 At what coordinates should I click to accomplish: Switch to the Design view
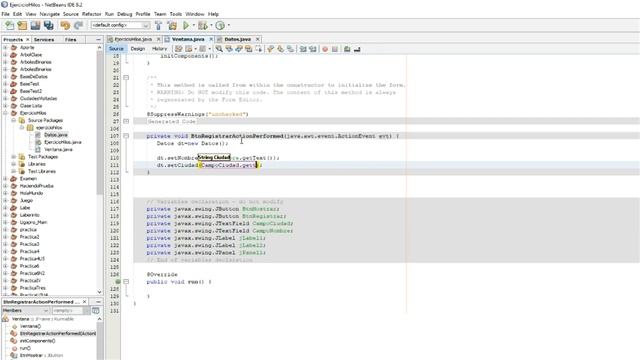tap(138, 49)
